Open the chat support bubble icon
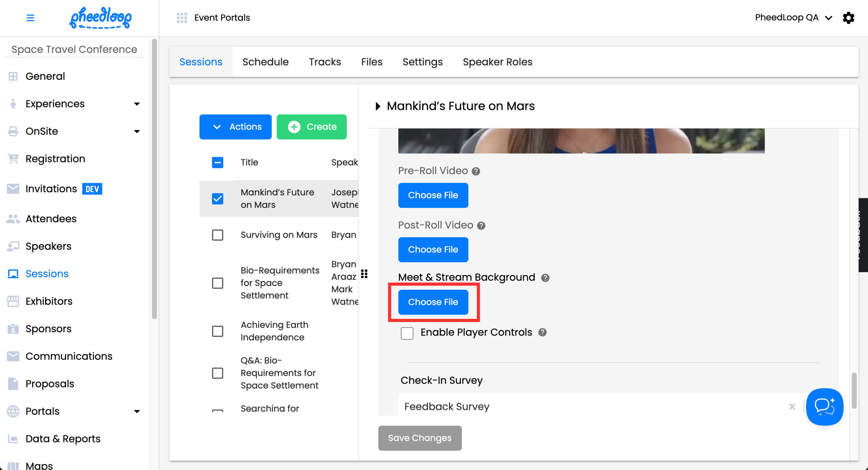 pyautogui.click(x=824, y=406)
